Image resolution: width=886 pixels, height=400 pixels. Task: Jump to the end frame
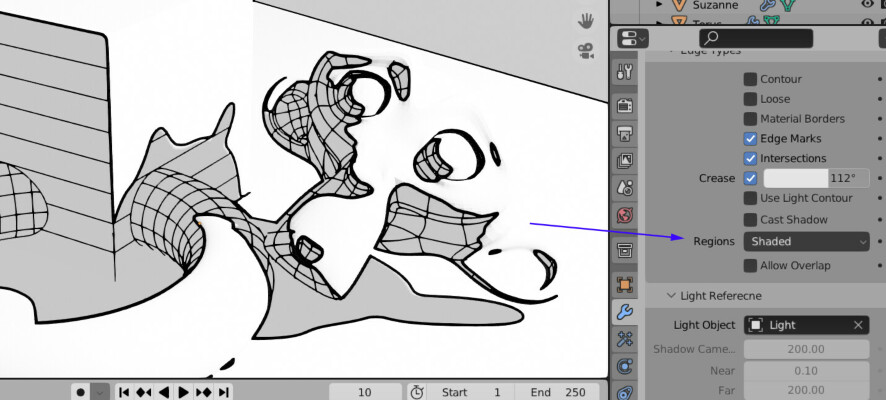click(x=224, y=392)
